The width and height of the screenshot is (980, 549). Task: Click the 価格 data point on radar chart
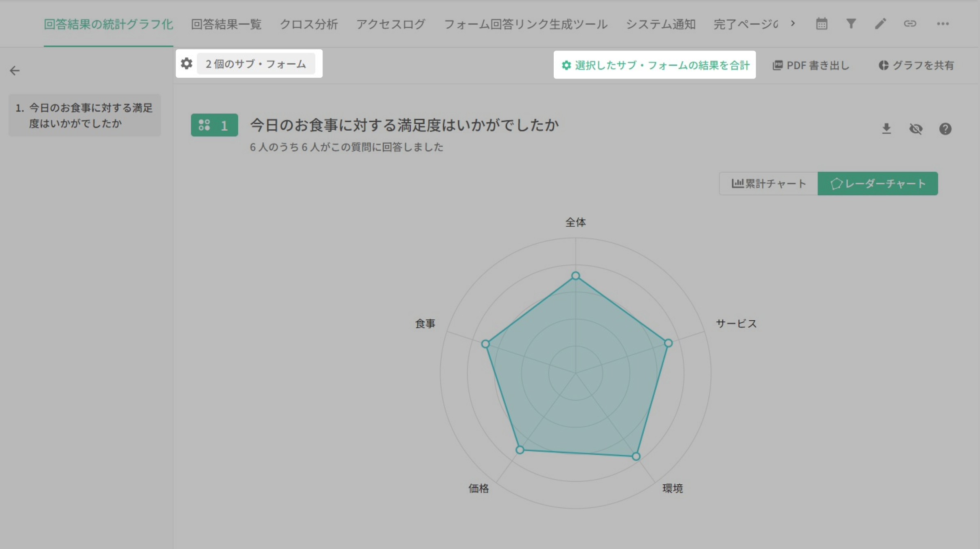(x=520, y=450)
